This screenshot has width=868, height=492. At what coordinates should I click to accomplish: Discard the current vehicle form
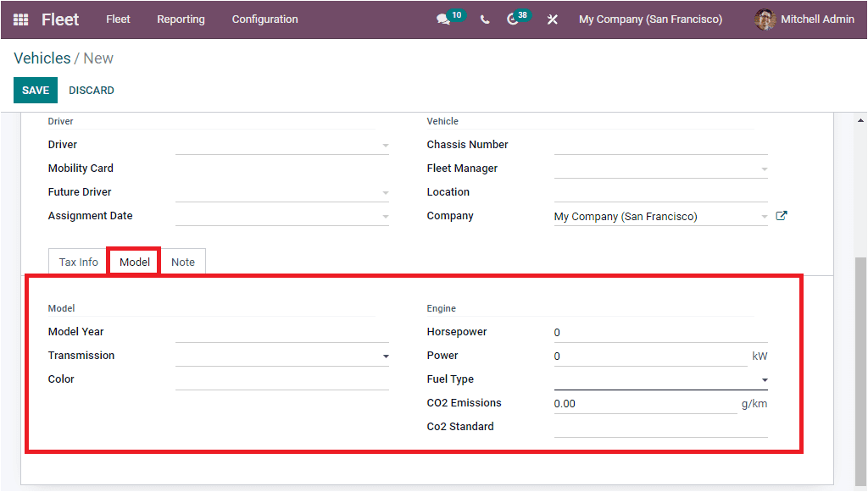coord(91,90)
